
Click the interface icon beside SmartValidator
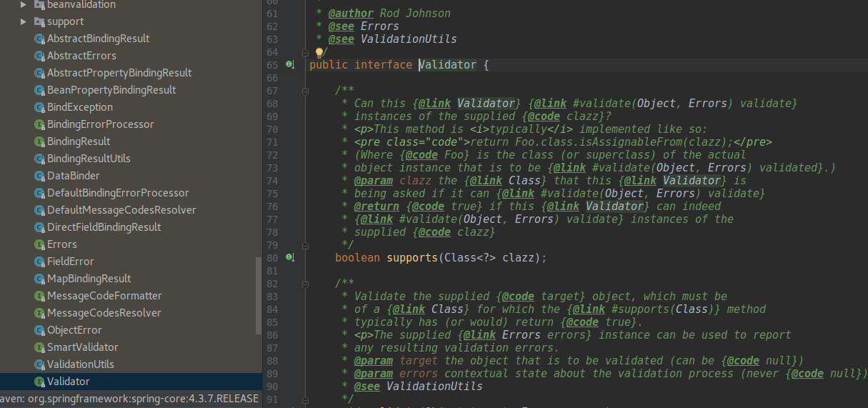tap(39, 347)
